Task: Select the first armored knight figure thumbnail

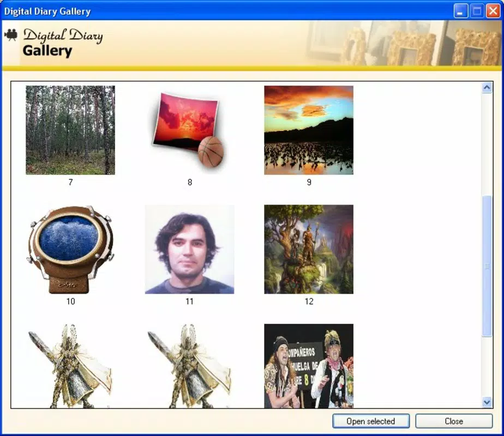Action: pos(70,366)
